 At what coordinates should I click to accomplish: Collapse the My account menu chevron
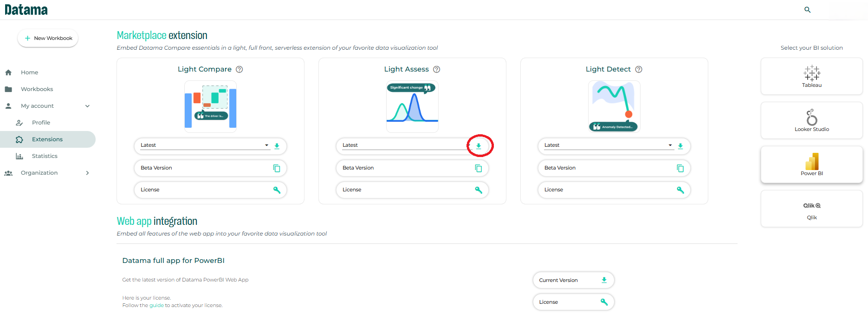(x=87, y=106)
